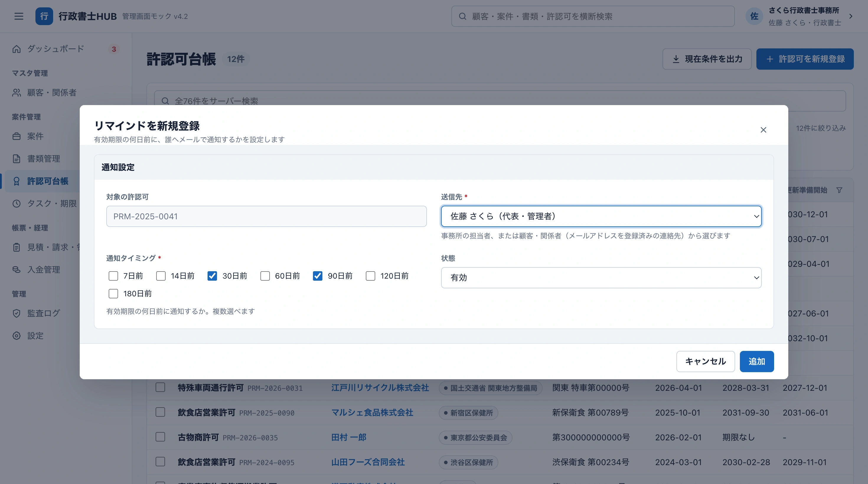Select the PRM-2024-0095 row checkbox
The width and height of the screenshot is (868, 484).
[160, 462]
